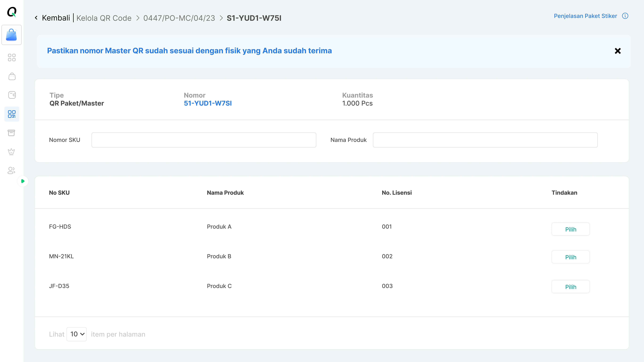Select Pilih for Produk C
The width and height of the screenshot is (644, 362).
[570, 287]
